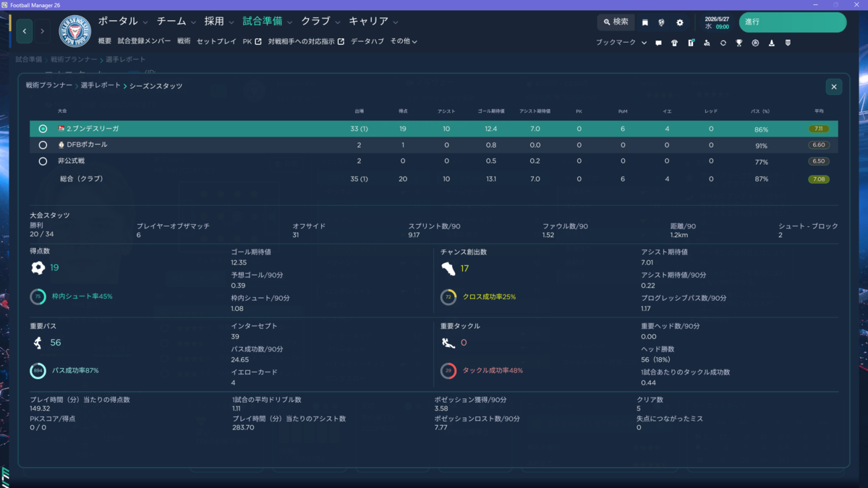868x488 pixels.
Task: Click the 進行 continue button
Action: [x=792, y=22]
